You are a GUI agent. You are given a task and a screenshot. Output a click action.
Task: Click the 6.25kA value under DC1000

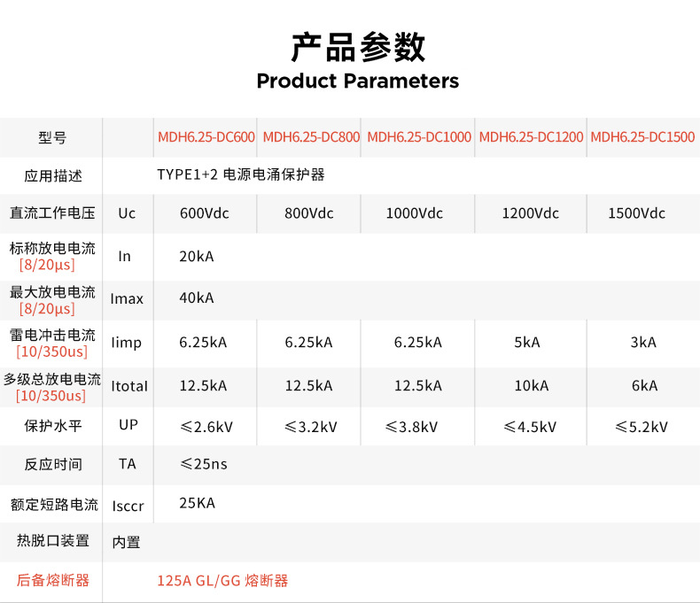tap(418, 343)
